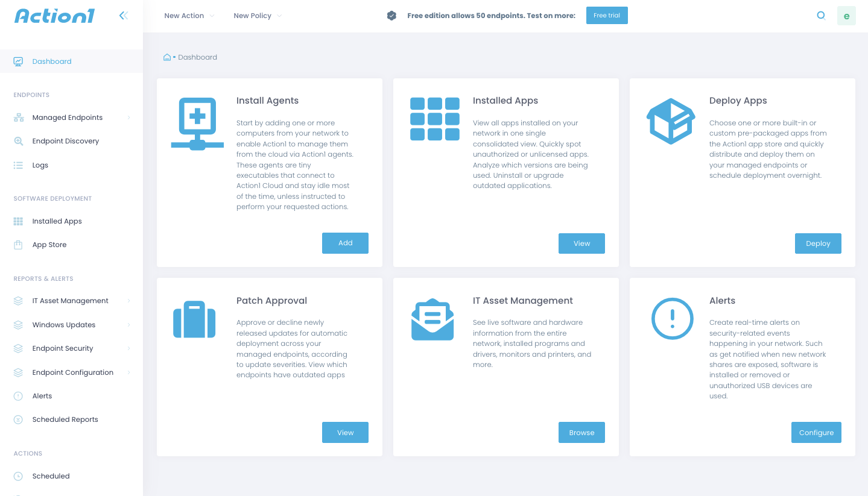Click Deploy on Deploy Apps card
This screenshot has width=868, height=496.
(818, 243)
